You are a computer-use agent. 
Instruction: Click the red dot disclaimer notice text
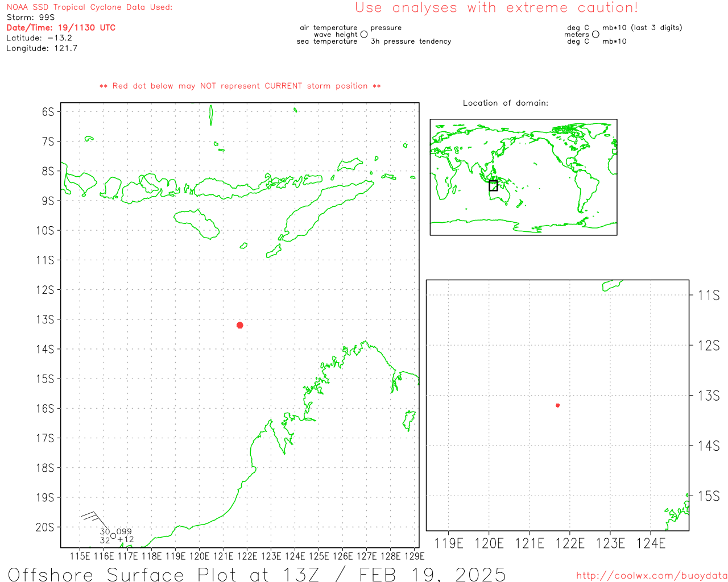[240, 86]
